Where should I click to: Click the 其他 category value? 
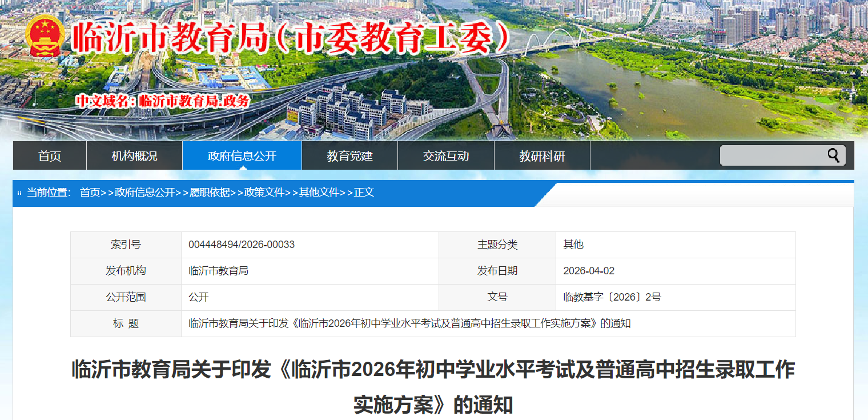573,245
